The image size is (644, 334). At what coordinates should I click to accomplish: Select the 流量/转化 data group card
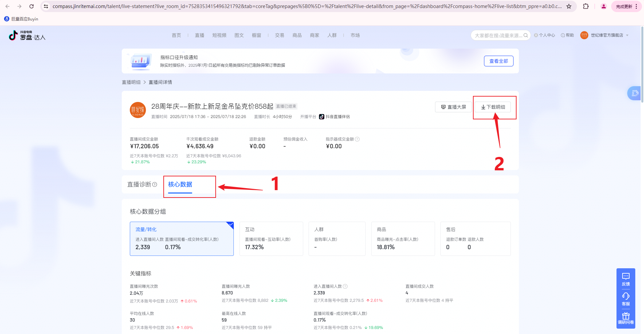click(x=181, y=239)
